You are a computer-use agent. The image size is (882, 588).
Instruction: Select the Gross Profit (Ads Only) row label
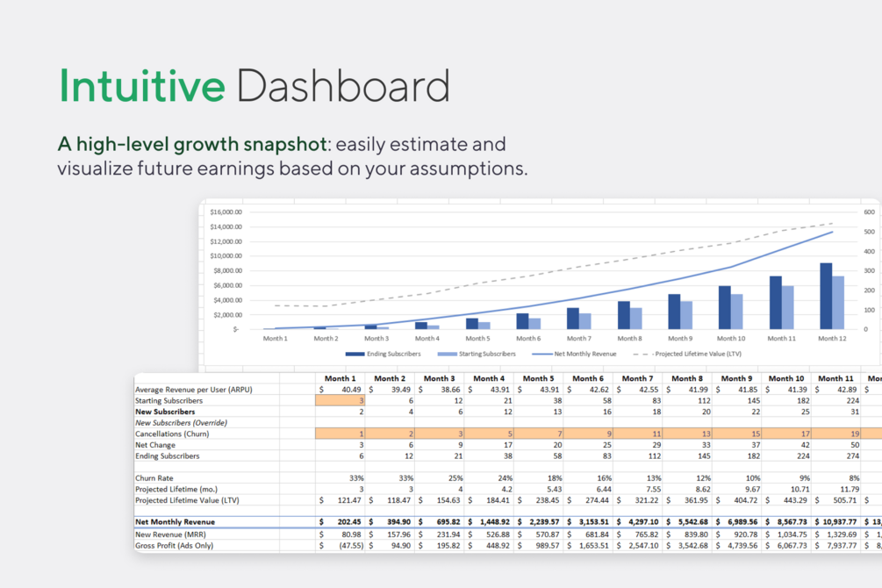[175, 545]
